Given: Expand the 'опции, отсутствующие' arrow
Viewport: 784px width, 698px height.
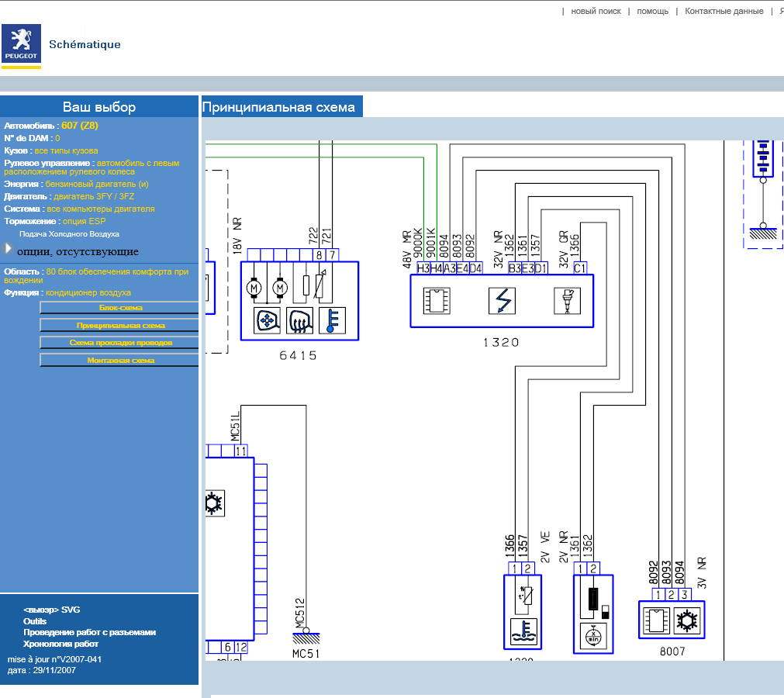Looking at the screenshot, I should 9,249.
